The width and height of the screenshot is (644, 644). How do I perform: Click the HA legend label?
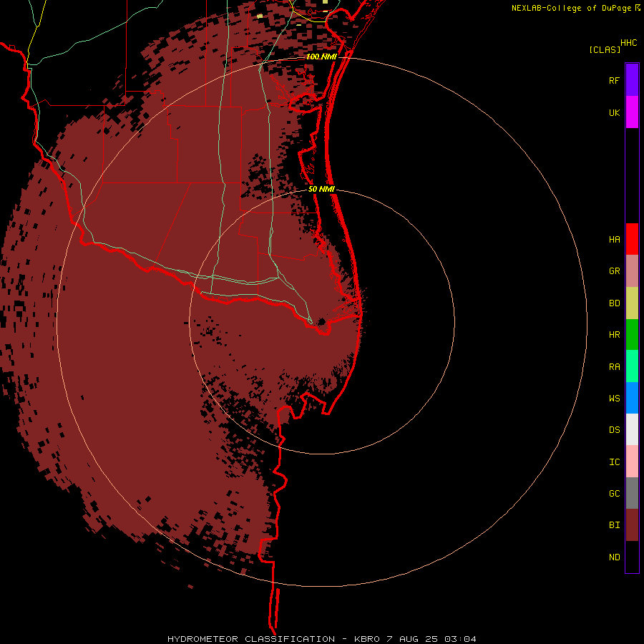(614, 239)
